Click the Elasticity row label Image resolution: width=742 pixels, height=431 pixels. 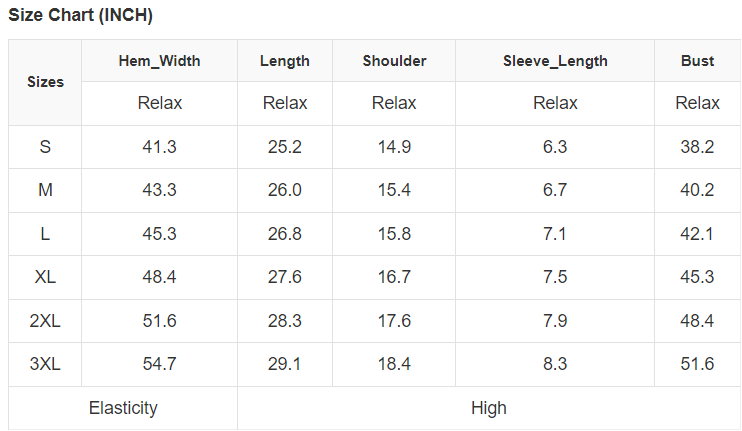(x=123, y=408)
